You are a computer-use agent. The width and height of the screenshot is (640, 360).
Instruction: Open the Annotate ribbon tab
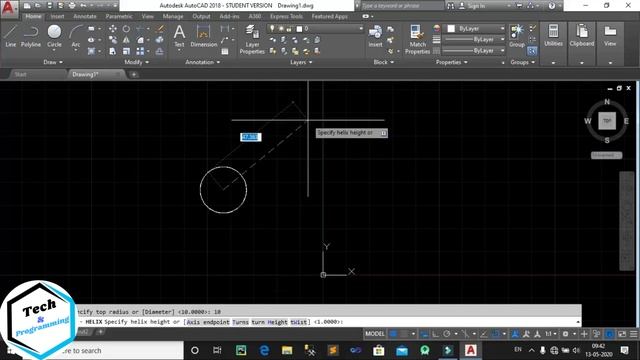point(85,16)
